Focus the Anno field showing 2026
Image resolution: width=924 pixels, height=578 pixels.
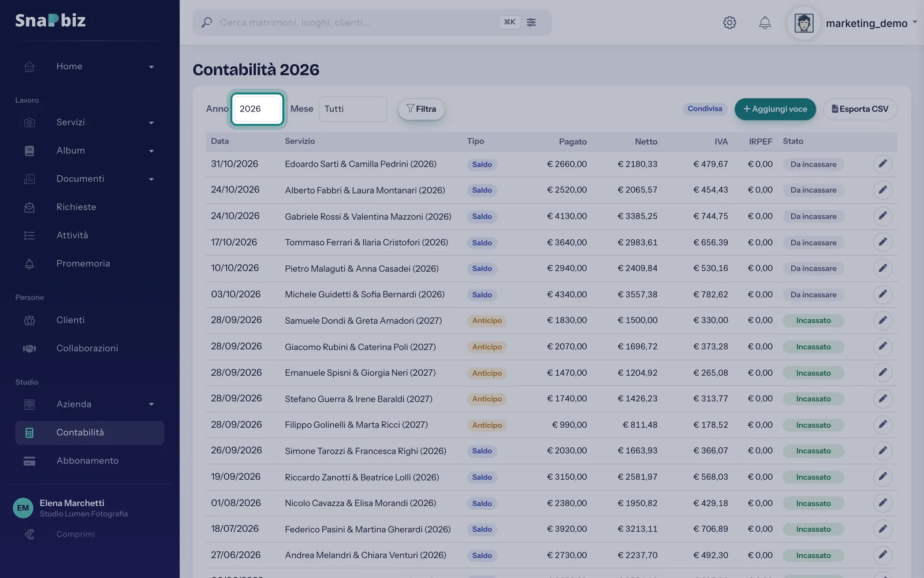[257, 109]
